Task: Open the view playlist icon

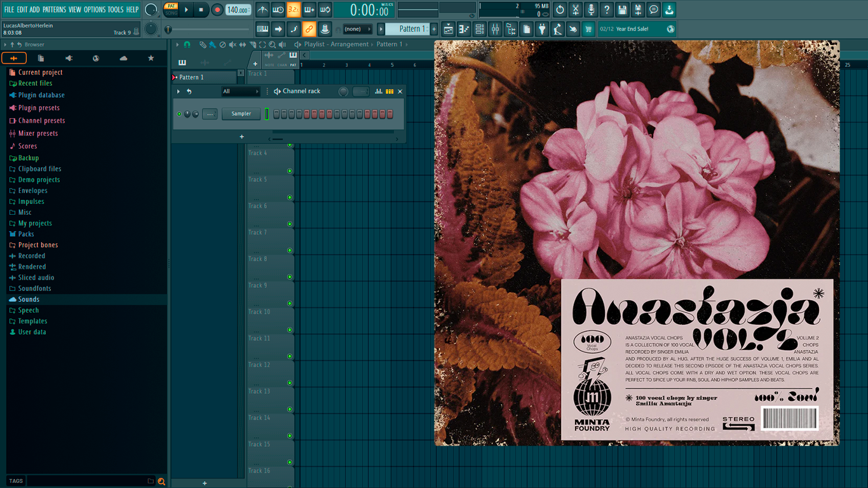Action: (449, 29)
